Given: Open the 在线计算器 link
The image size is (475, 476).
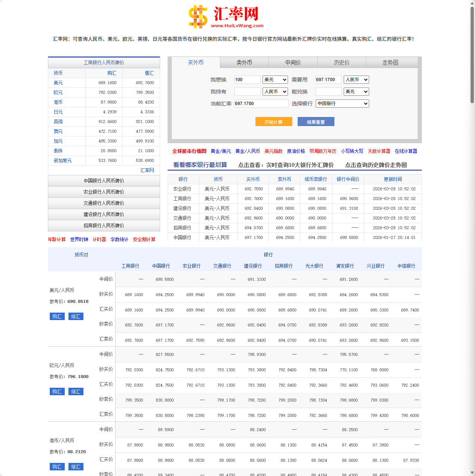Looking at the screenshot, I should [x=406, y=151].
